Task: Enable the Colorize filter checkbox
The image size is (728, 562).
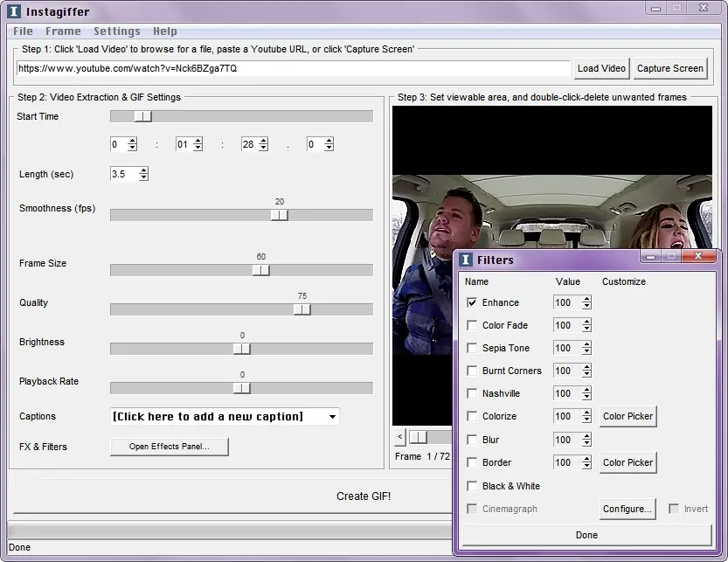Action: click(x=472, y=417)
